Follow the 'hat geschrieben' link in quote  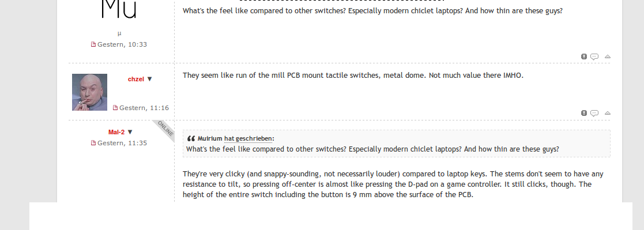click(x=248, y=139)
